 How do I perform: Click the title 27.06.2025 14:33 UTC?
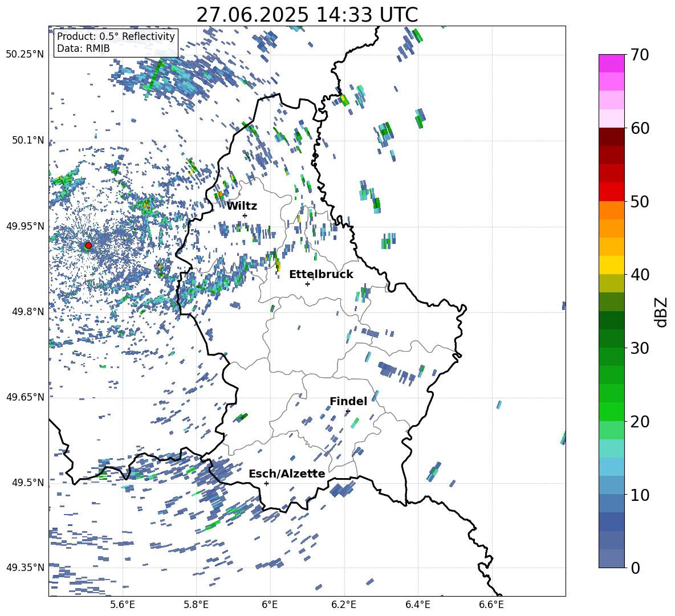click(x=307, y=15)
